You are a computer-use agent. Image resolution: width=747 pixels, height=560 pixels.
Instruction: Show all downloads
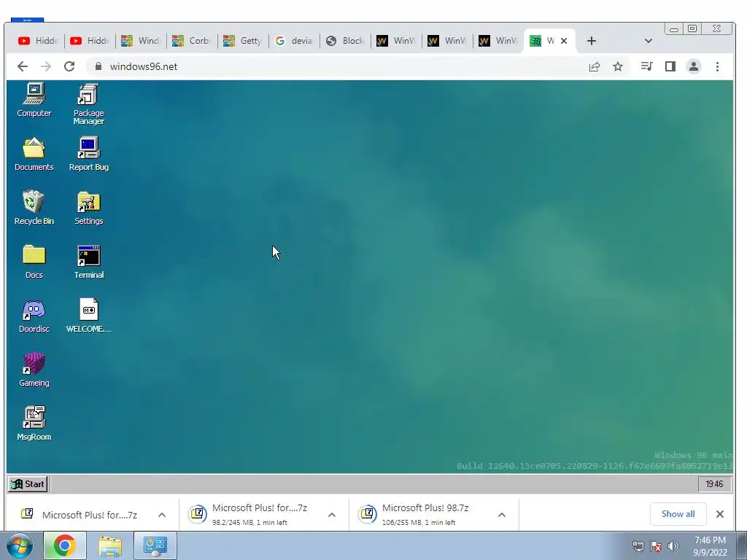click(x=678, y=514)
